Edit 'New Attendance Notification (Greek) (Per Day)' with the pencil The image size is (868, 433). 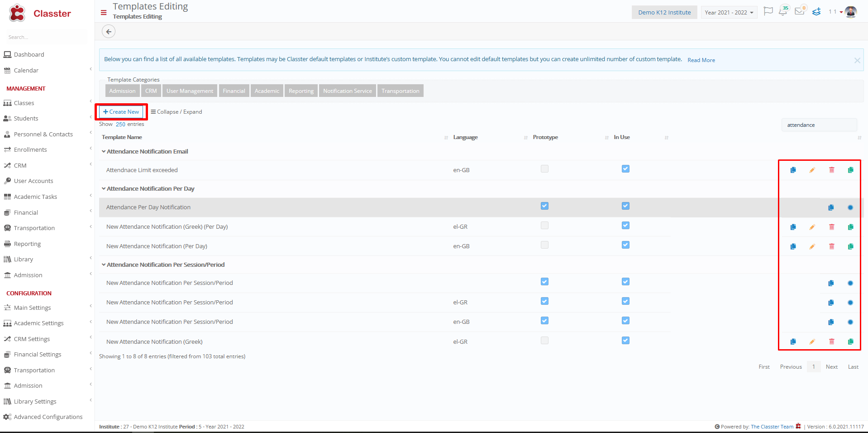tap(812, 227)
